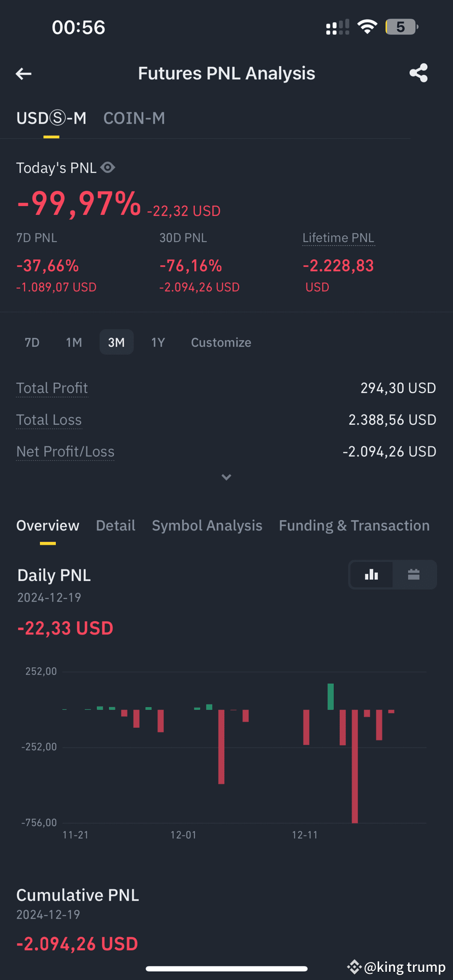This screenshot has height=980, width=453.
Task: Tap the Lifetime PNL info label
Action: click(x=338, y=238)
